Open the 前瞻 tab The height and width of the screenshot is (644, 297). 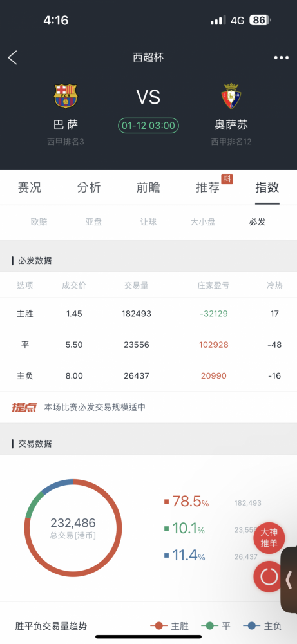tap(148, 187)
